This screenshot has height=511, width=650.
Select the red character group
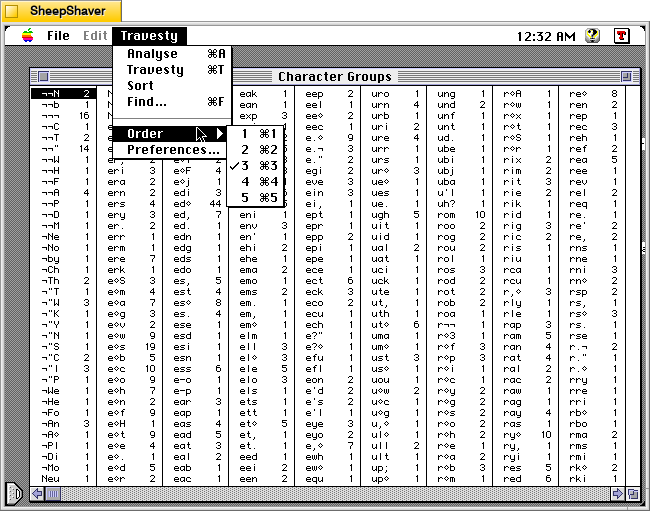[526, 478]
